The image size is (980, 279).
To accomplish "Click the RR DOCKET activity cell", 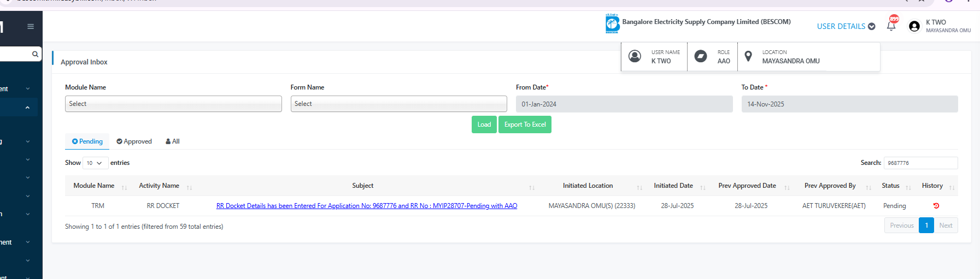I will (x=163, y=206).
